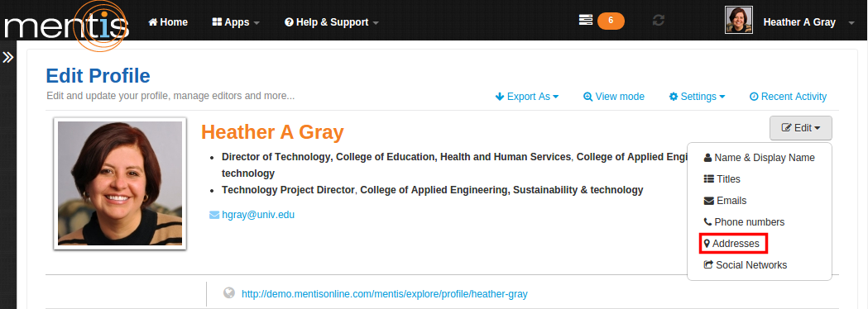
Task: Open the Settings dropdown
Action: 697,97
